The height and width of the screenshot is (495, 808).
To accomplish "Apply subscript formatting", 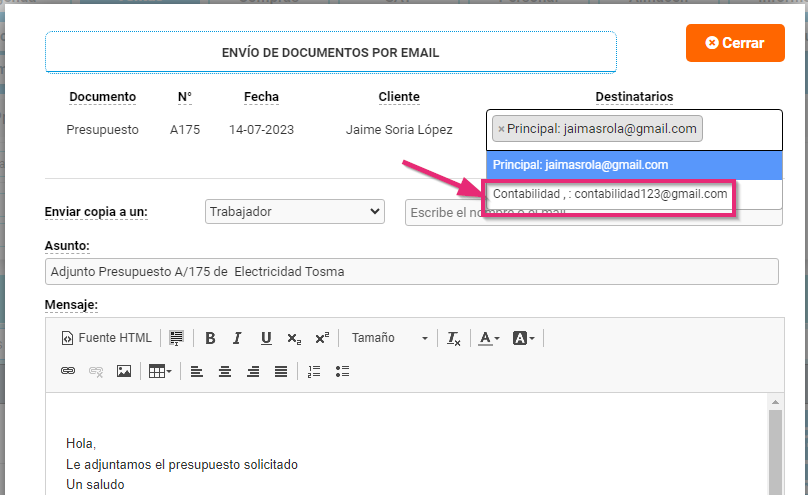I will (294, 338).
